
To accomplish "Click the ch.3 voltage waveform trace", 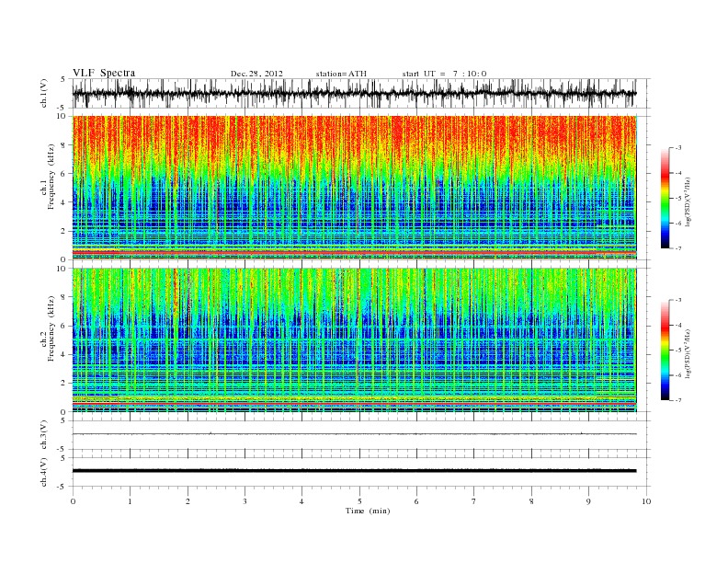I will pos(354,434).
